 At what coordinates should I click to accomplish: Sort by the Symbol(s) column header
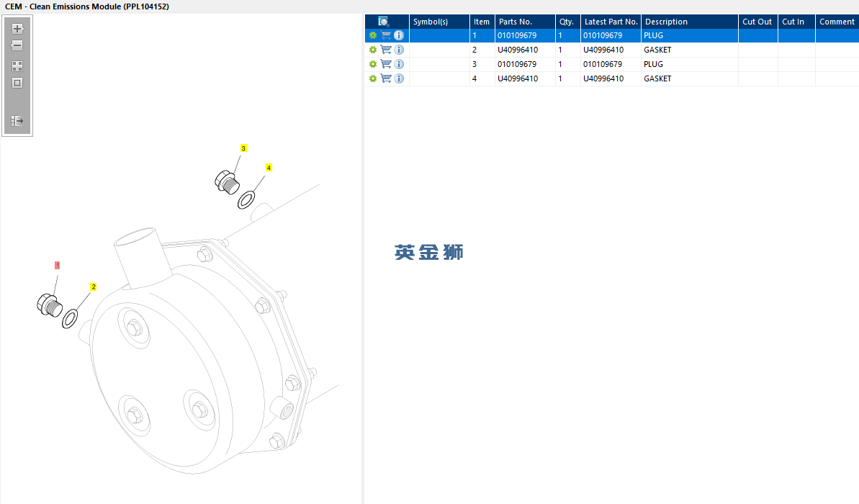[x=439, y=22]
